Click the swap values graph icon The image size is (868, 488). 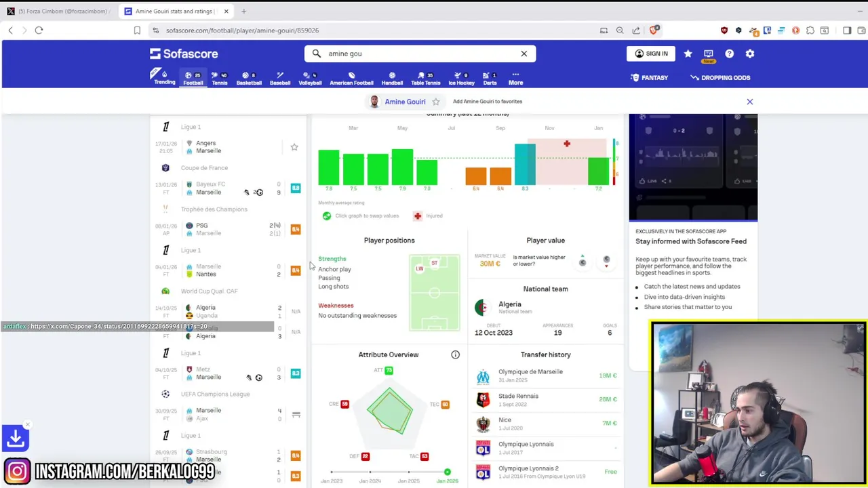point(327,216)
